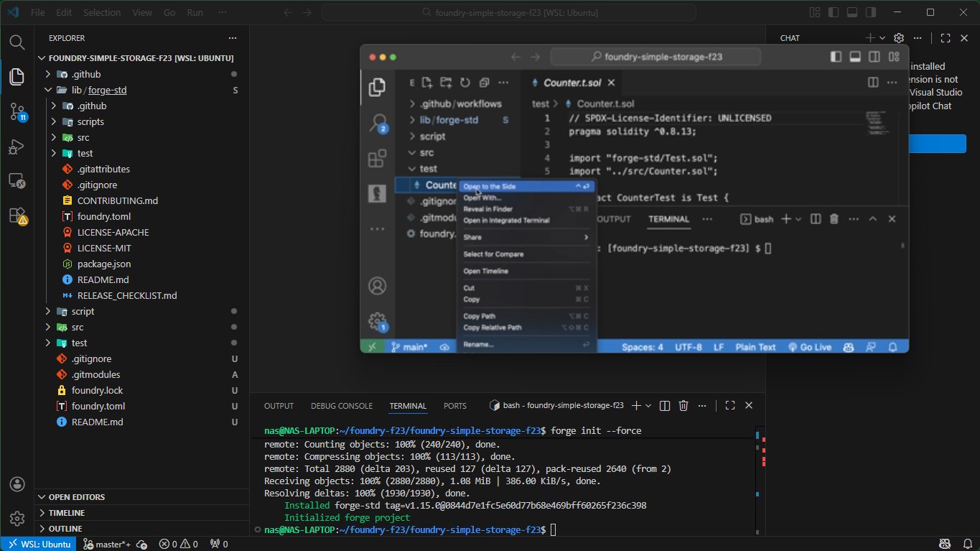Open the Search view in activity bar
Image resolution: width=980 pixels, height=551 pixels.
click(x=17, y=42)
